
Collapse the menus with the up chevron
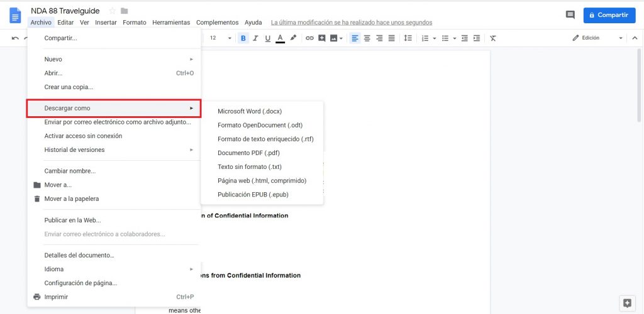(x=635, y=38)
